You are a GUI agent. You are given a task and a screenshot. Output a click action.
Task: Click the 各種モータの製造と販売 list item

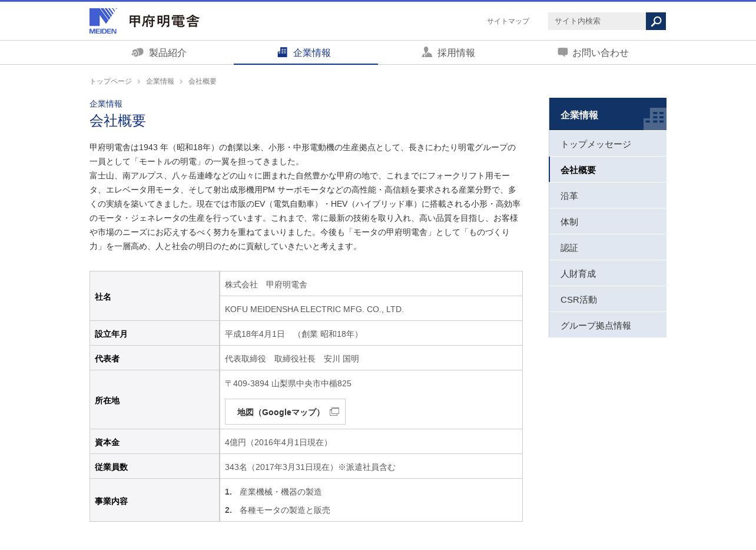pos(284,510)
